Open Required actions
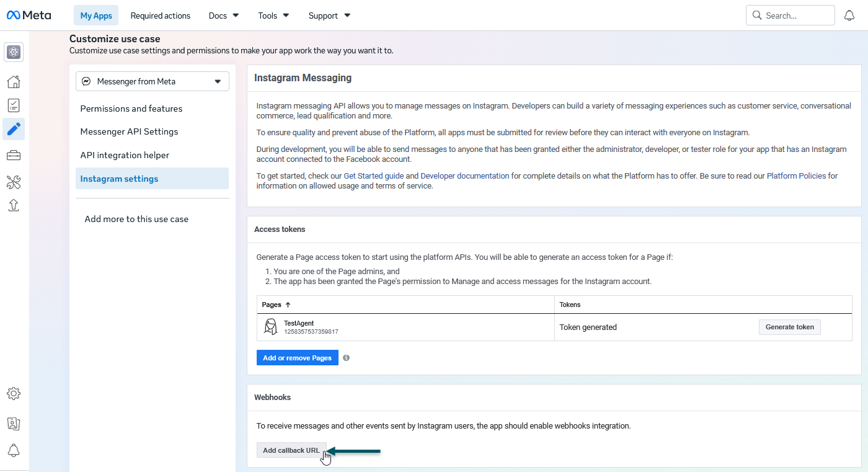The width and height of the screenshot is (868, 472). pos(161,16)
